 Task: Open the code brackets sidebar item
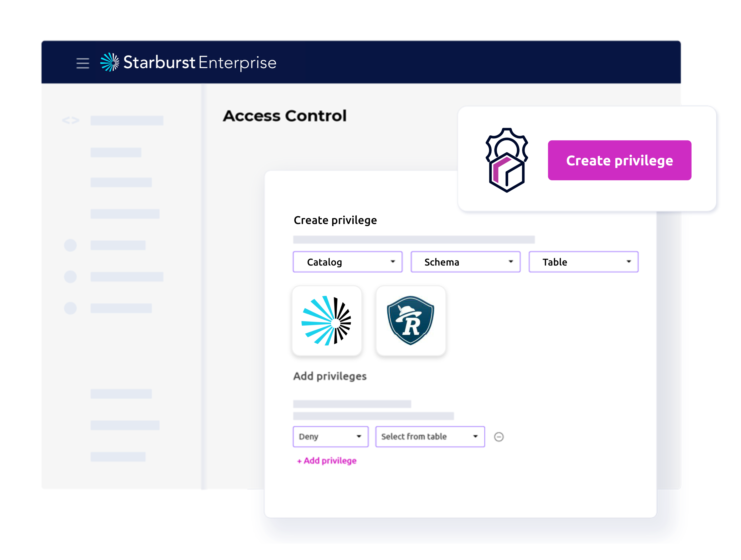point(71,120)
